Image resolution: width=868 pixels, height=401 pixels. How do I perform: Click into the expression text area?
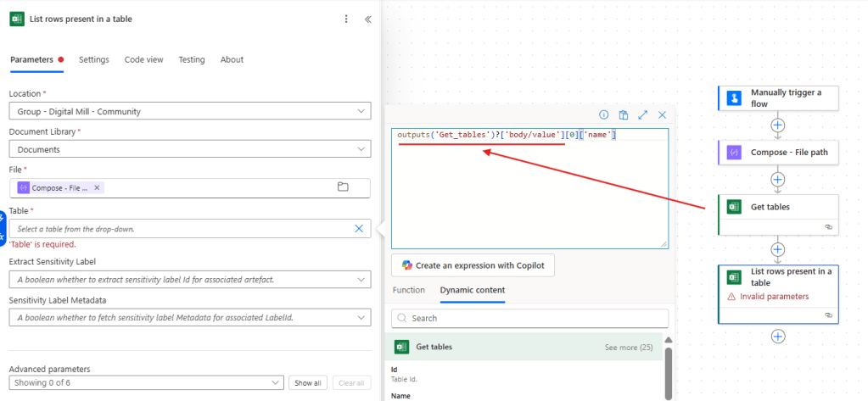pos(529,189)
